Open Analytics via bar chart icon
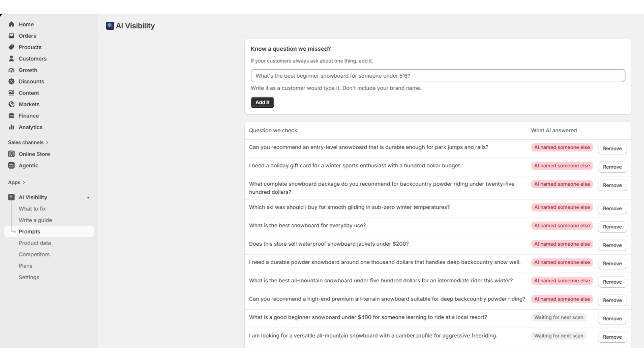The height and width of the screenshot is (362, 644). (x=11, y=127)
